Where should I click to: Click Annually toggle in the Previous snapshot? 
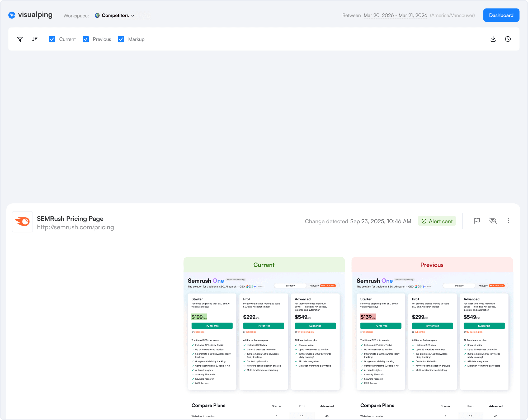[483, 286]
